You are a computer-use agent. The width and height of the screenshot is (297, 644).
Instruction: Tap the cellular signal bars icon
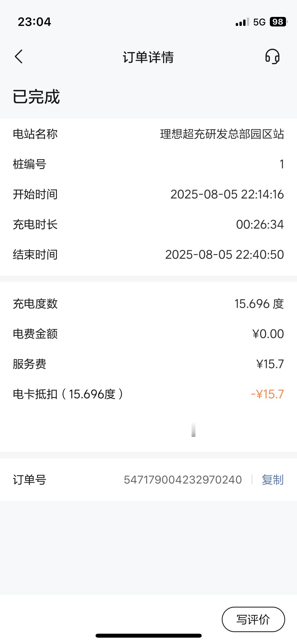coord(242,22)
